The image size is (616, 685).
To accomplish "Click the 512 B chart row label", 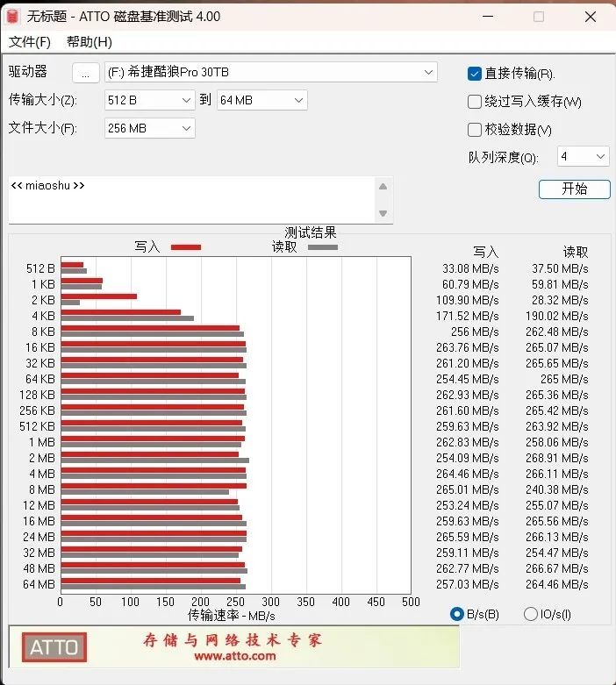I will [x=40, y=268].
